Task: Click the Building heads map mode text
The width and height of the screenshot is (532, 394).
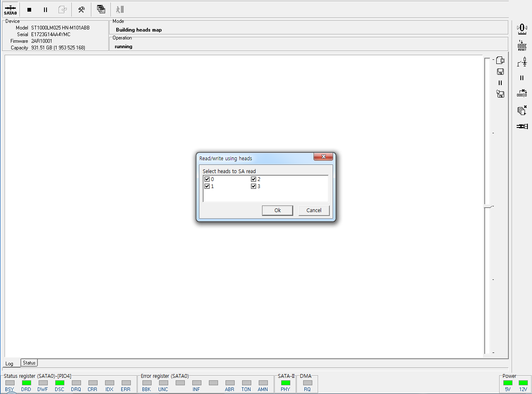Action: pos(139,30)
